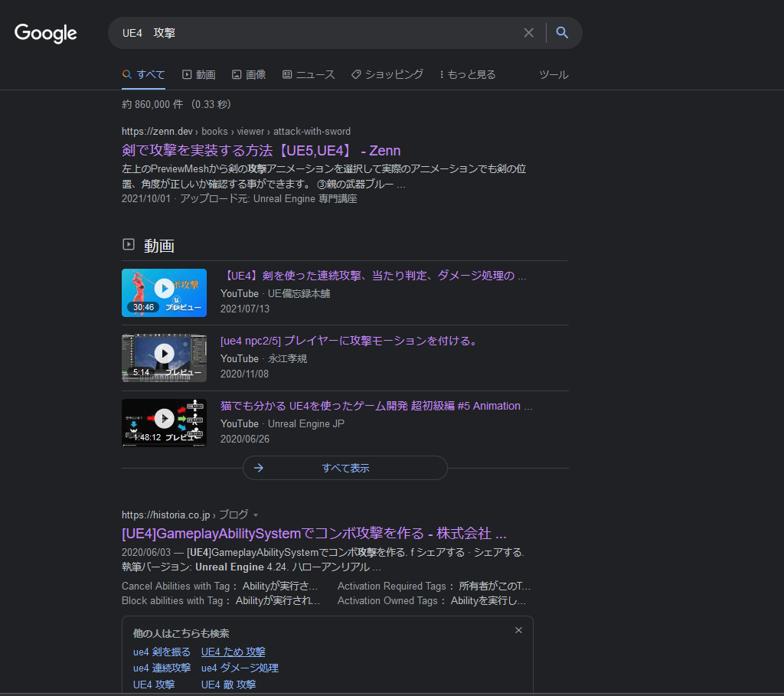Expand the もっと見る menu
The height and width of the screenshot is (696, 784).
pos(468,74)
